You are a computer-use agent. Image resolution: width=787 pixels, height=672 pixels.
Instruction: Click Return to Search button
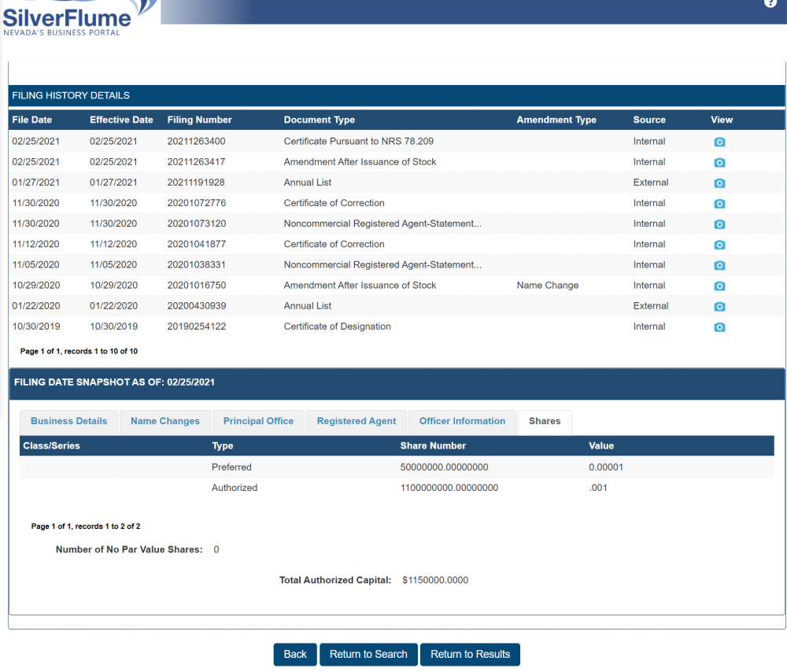[368, 655]
